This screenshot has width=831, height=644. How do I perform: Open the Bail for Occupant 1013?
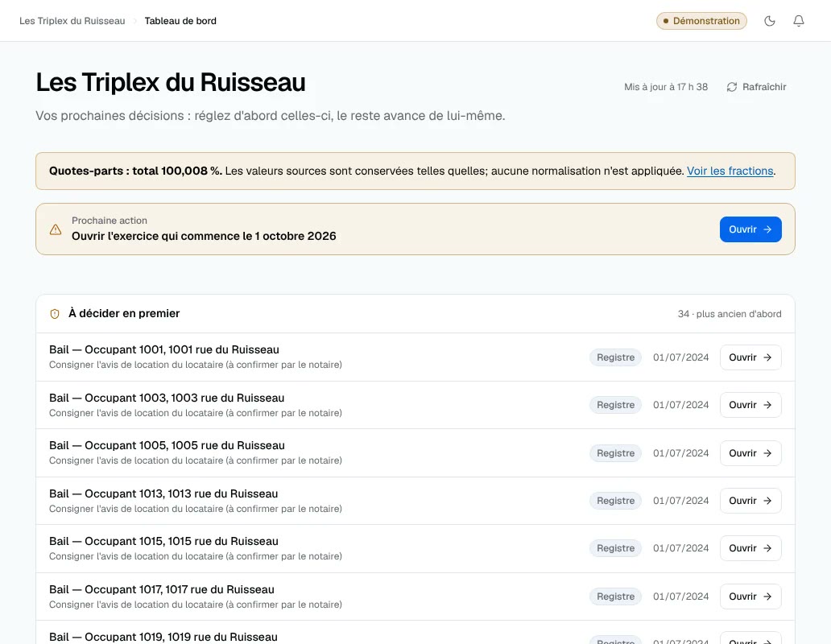coord(750,501)
